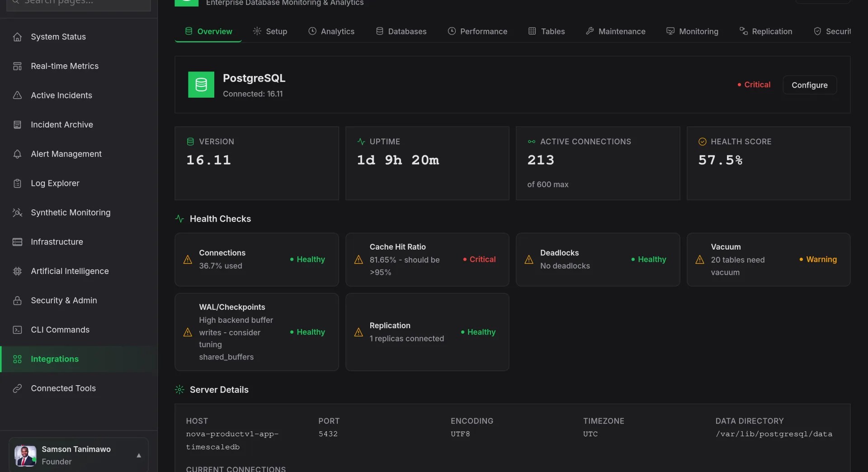Click the 57.5% health score value

720,160
